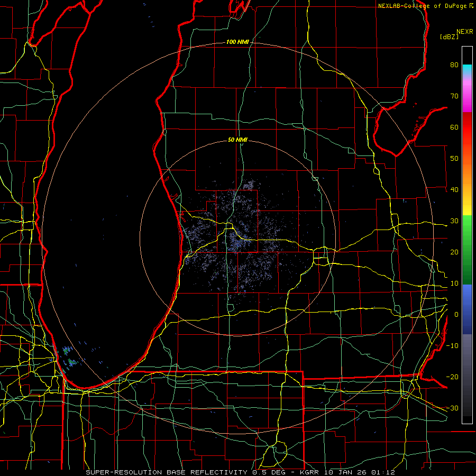Click the Super-Resolution Base Reflectivity caption
The height and width of the screenshot is (476, 476).
click(x=240, y=472)
